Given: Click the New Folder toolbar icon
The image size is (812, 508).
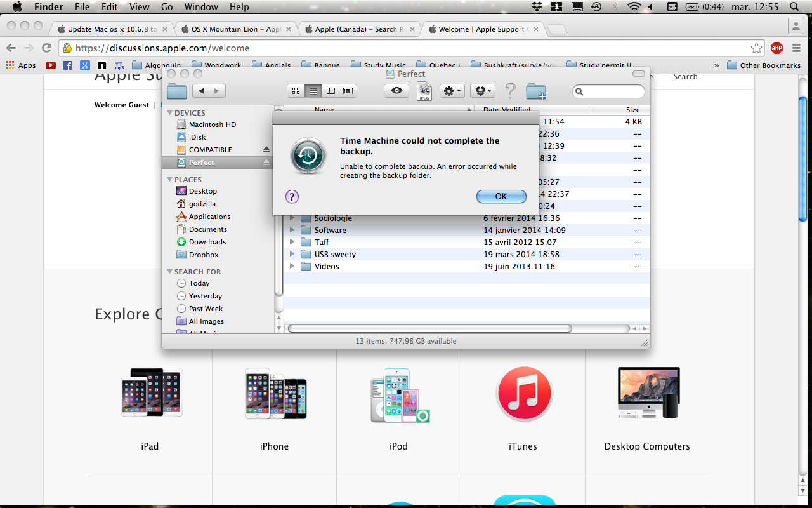Looking at the screenshot, I should (536, 91).
